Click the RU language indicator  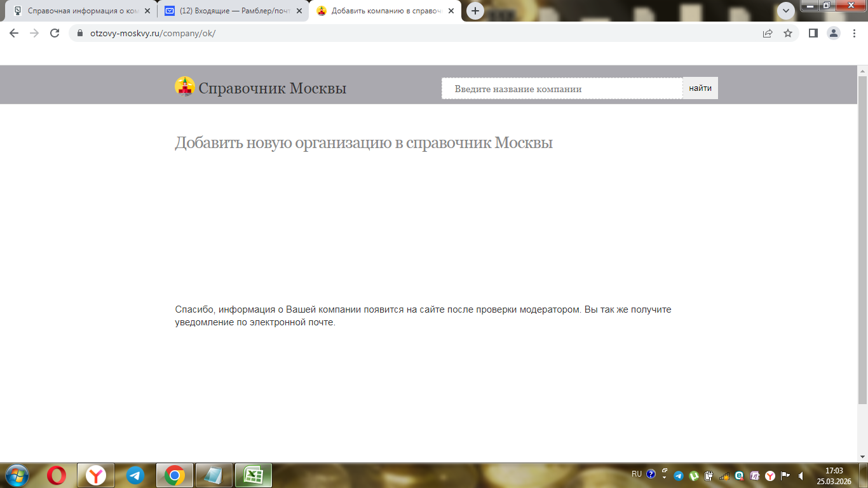coord(637,474)
